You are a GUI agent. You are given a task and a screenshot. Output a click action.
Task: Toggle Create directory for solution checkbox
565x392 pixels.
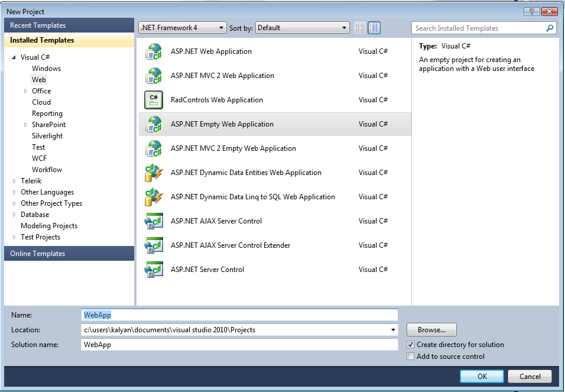pyautogui.click(x=410, y=344)
